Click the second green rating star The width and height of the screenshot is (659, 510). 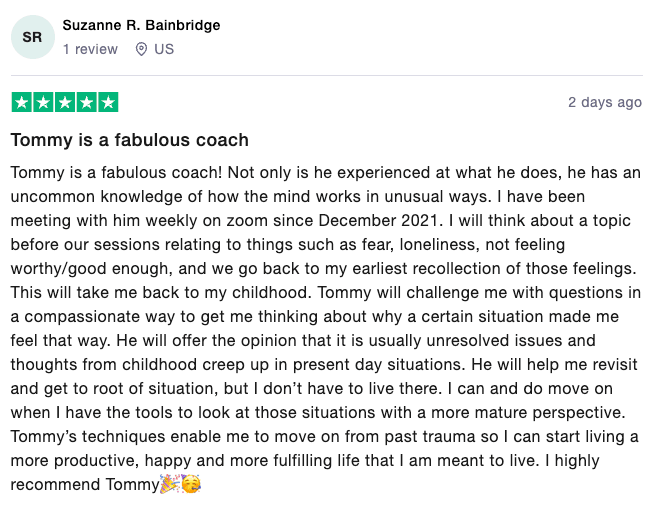(43, 102)
